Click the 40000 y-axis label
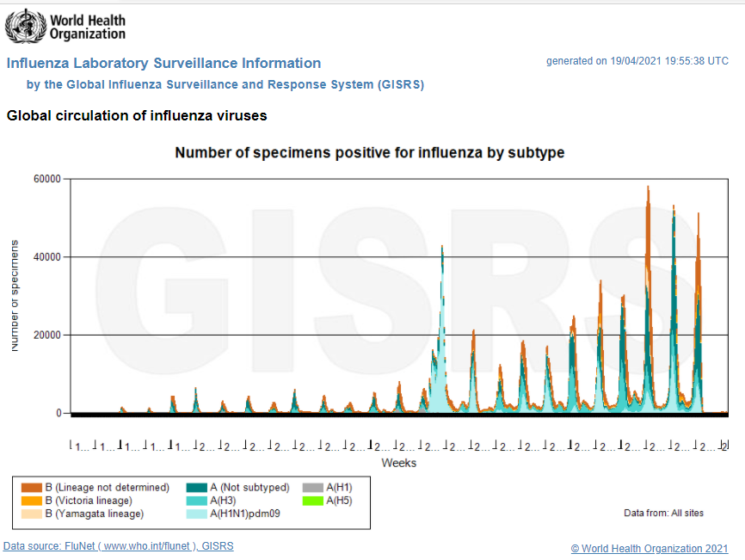 [46, 257]
